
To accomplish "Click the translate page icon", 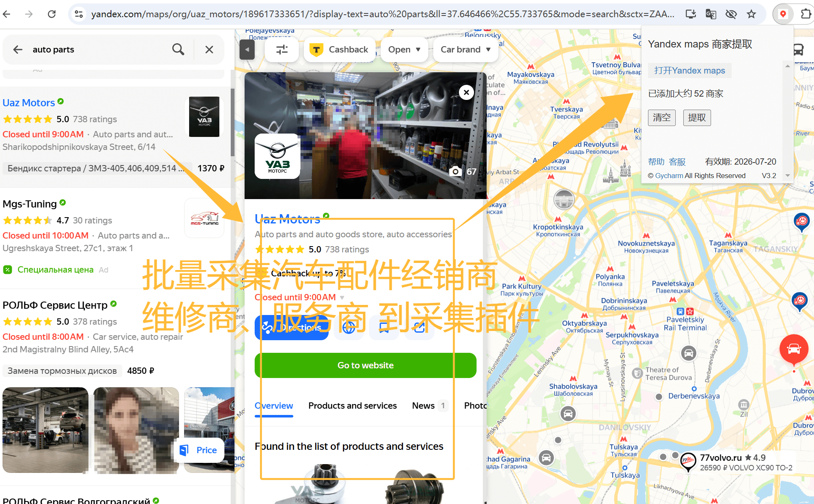I will pos(711,14).
